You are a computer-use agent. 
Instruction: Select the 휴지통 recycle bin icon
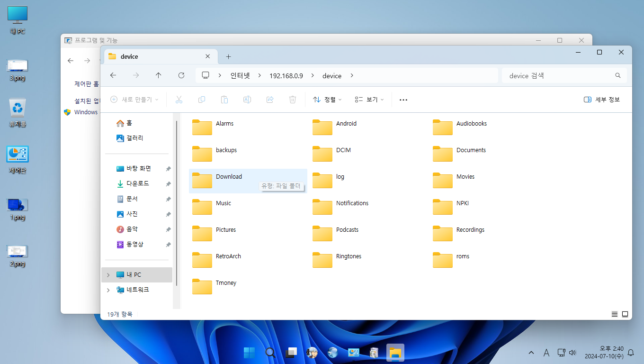pos(18,113)
